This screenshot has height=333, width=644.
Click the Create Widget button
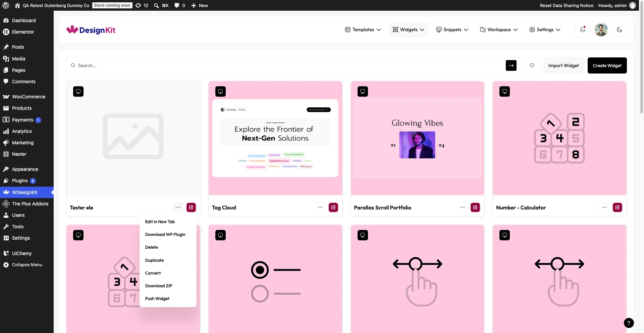(607, 65)
